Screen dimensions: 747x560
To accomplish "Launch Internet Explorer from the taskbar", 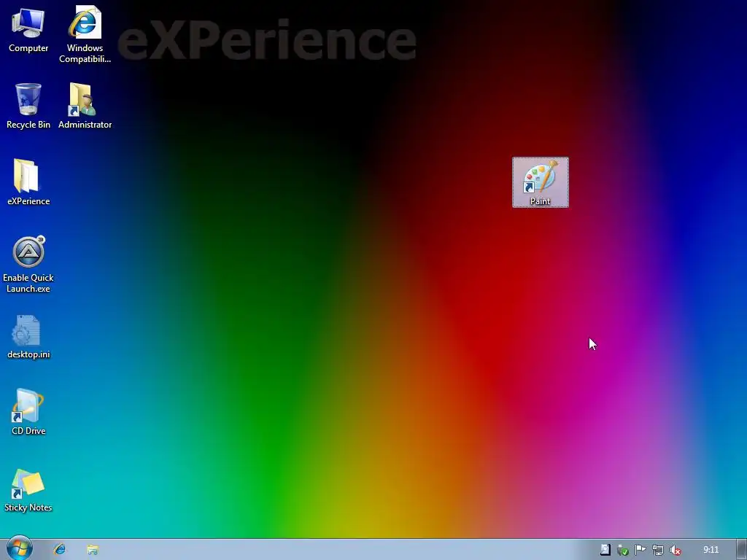I will pyautogui.click(x=60, y=550).
